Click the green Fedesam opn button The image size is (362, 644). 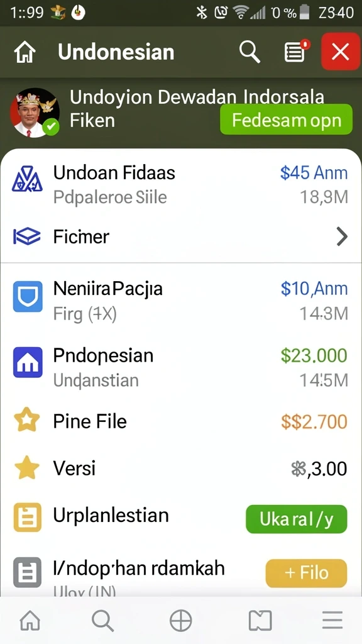[286, 119]
